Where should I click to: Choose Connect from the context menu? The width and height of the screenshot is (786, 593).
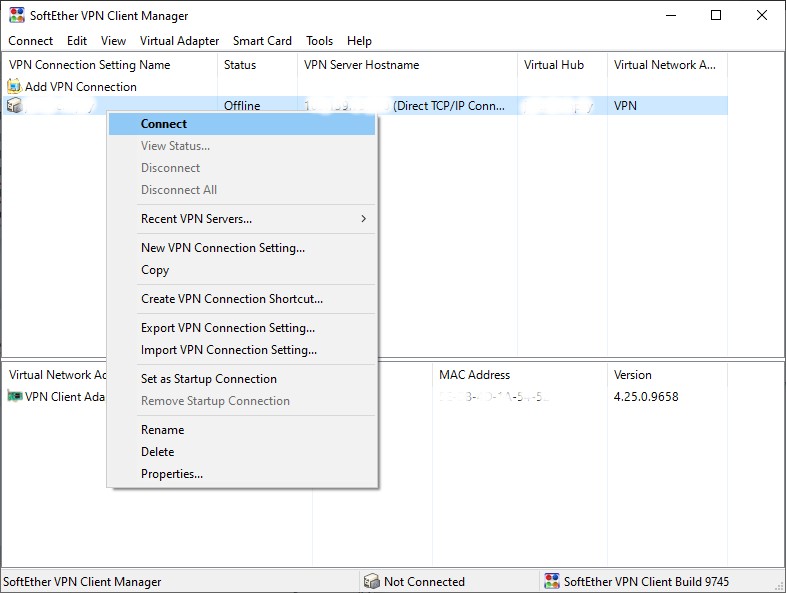point(242,124)
